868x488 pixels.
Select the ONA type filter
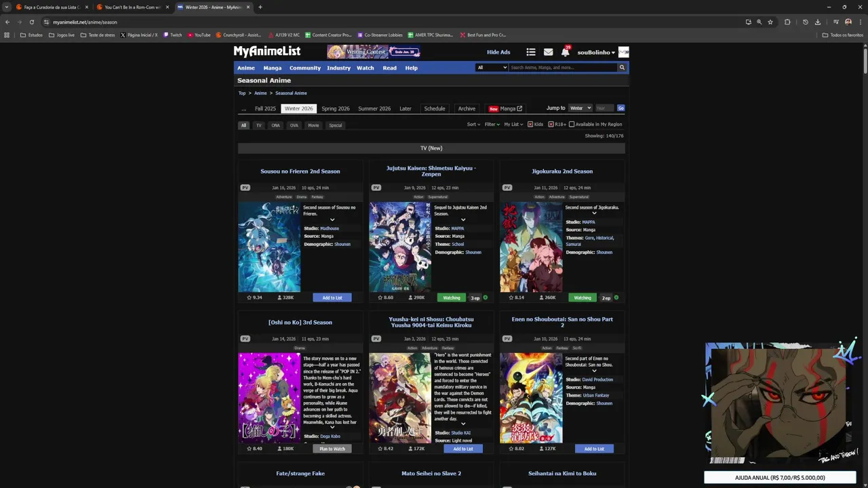click(x=275, y=125)
